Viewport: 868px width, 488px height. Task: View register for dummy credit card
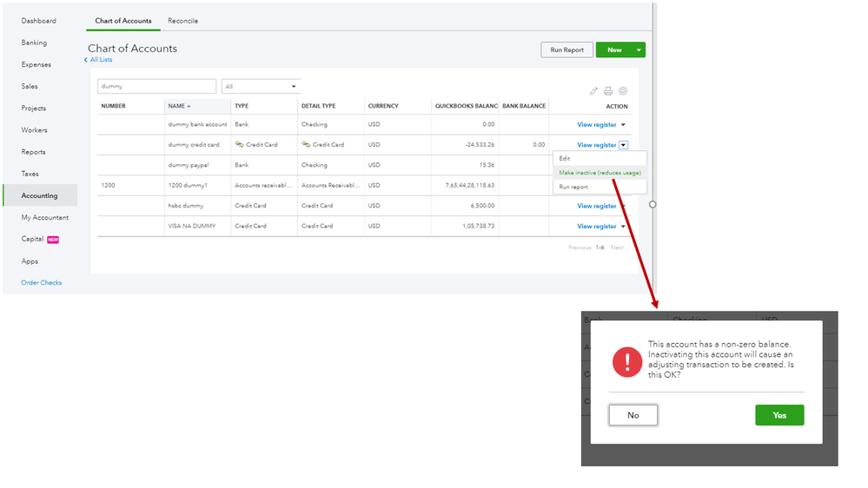(x=596, y=145)
